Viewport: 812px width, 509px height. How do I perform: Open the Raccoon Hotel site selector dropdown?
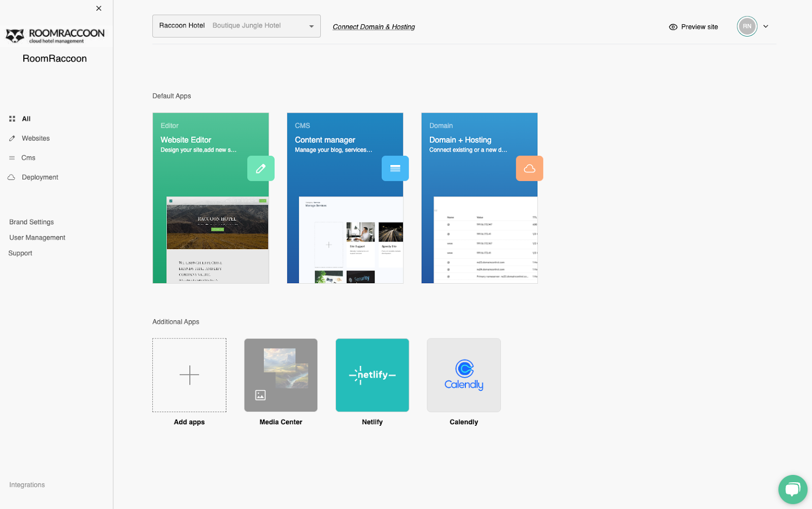tap(236, 26)
